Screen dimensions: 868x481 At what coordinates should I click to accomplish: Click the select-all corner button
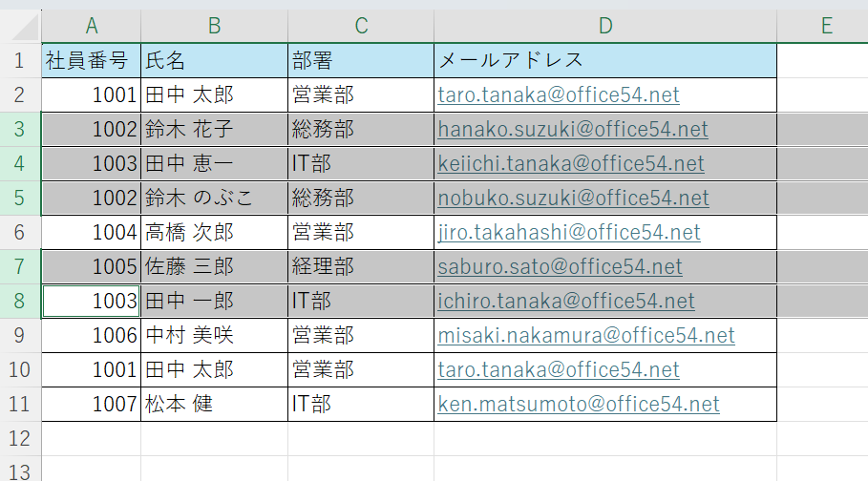20,26
